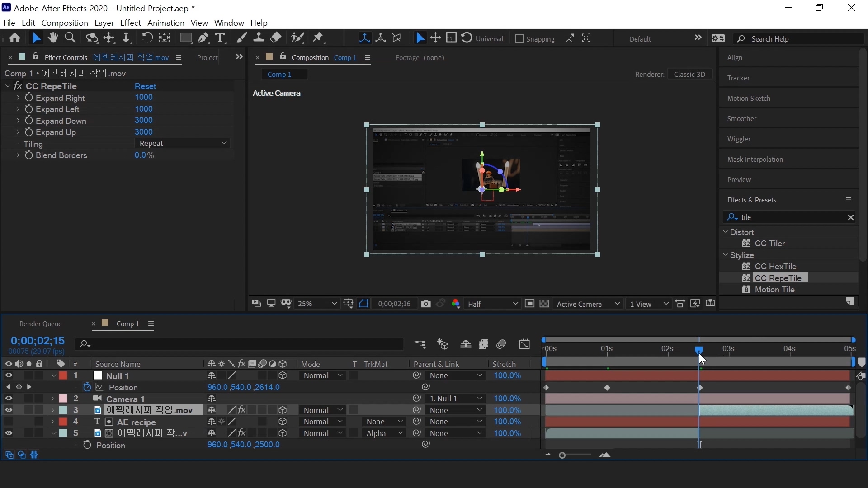
Task: Select the Eraser tool
Action: coord(276,38)
